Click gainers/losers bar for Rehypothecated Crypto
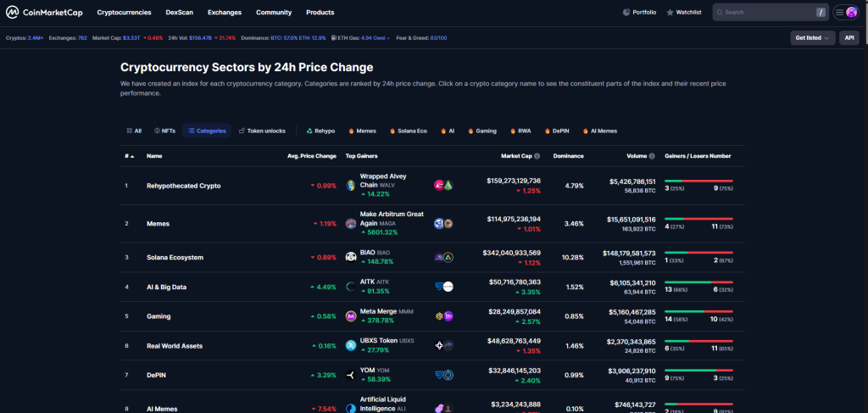Image resolution: width=868 pixels, height=413 pixels. tap(698, 181)
